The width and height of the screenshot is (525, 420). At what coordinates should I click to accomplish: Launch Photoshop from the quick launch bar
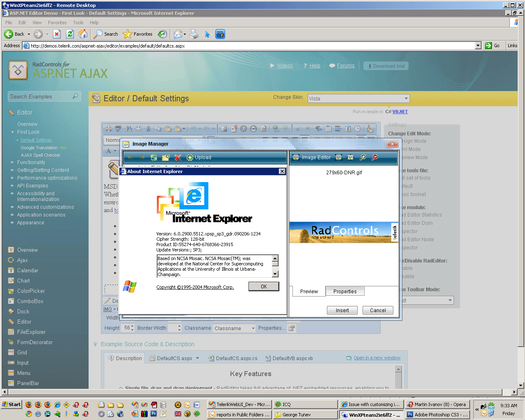click(x=153, y=414)
